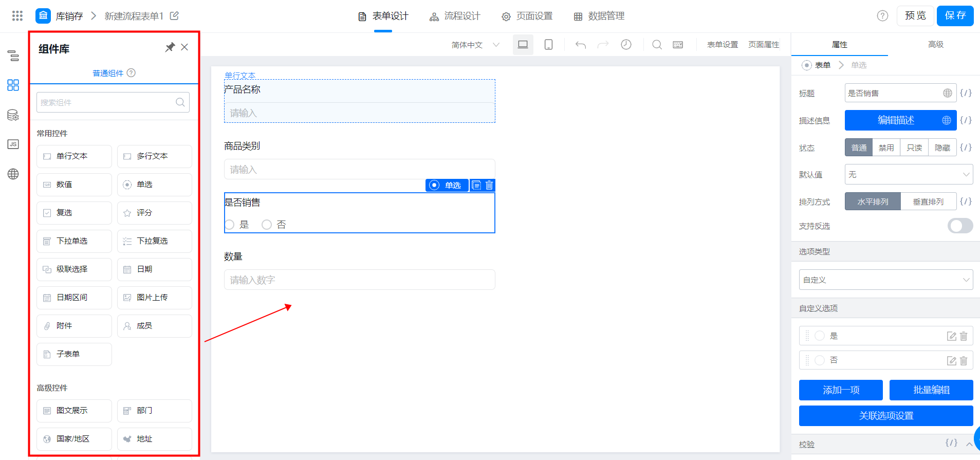Click the 批量编辑 button
Viewport: 980px width, 460px height.
(931, 390)
